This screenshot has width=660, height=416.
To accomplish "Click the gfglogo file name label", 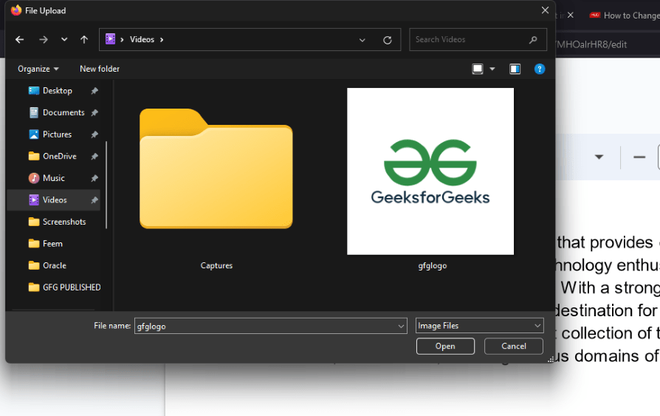I will click(x=432, y=266).
